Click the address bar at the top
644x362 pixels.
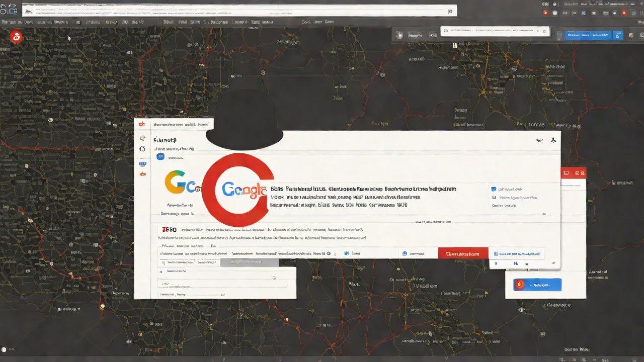[239, 11]
